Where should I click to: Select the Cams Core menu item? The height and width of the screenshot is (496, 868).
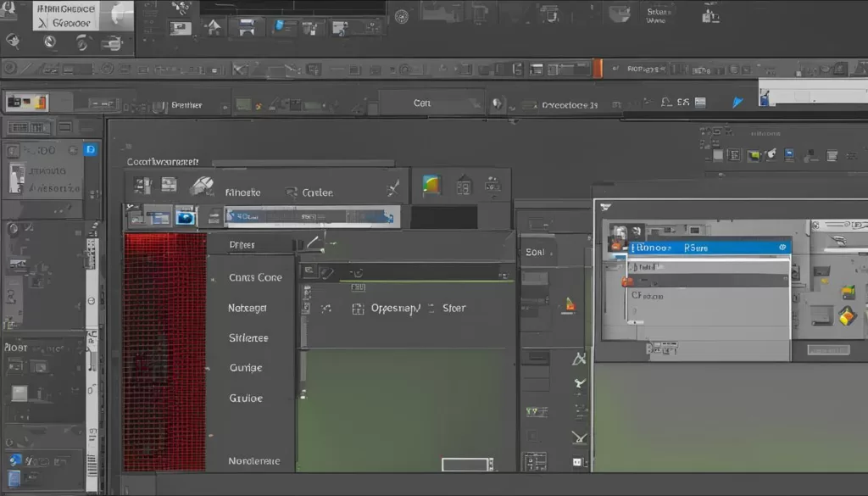255,277
